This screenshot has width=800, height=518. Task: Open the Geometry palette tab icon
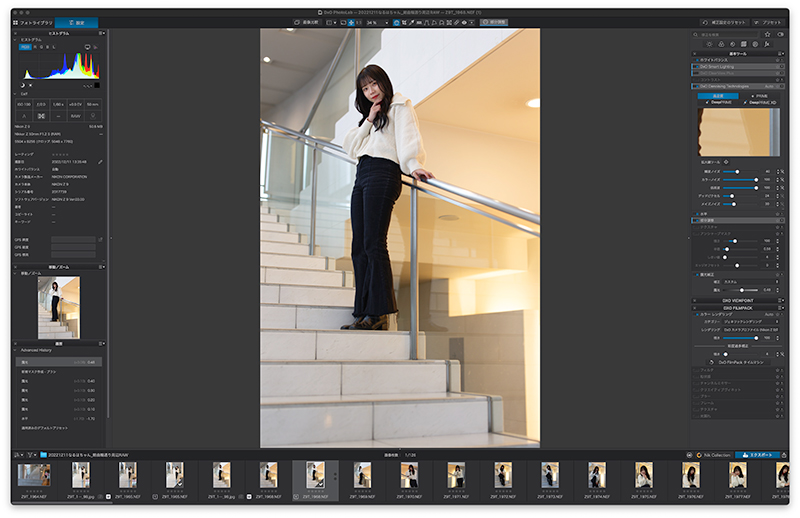[743, 44]
